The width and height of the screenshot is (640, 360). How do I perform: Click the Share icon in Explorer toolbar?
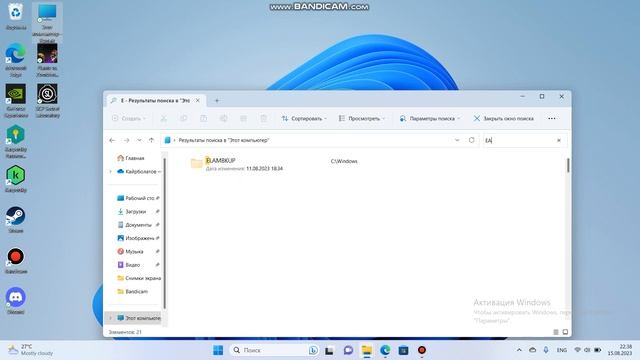click(x=243, y=118)
